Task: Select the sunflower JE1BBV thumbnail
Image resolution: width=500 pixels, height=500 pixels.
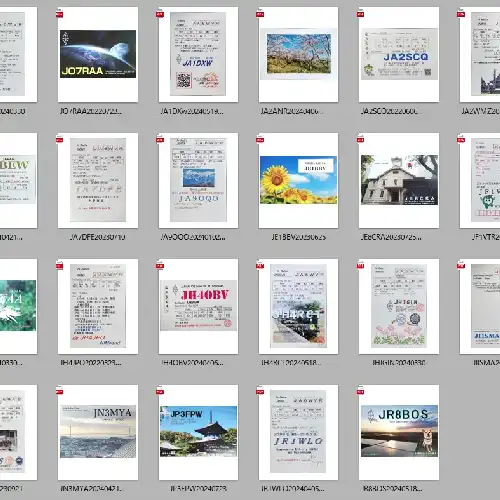Action: 298,180
